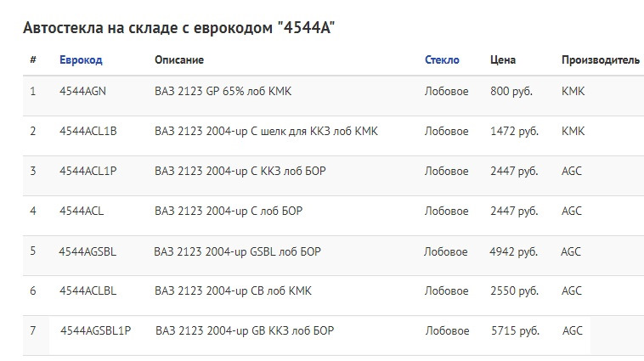Viewport: 644px width, 361px height.
Task: Click the 4942 руб. price cell
Action: (x=513, y=251)
